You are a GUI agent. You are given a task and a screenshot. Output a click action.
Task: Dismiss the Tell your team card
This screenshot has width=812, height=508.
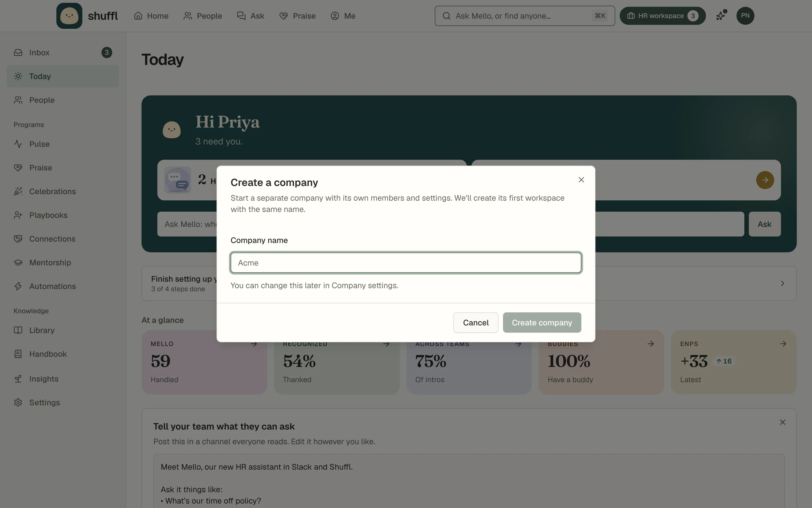pos(782,422)
